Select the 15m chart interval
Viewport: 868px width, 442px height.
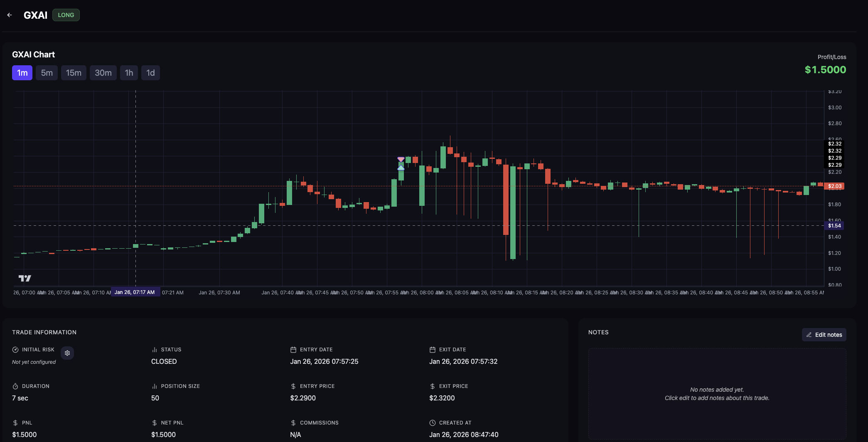[x=74, y=73]
